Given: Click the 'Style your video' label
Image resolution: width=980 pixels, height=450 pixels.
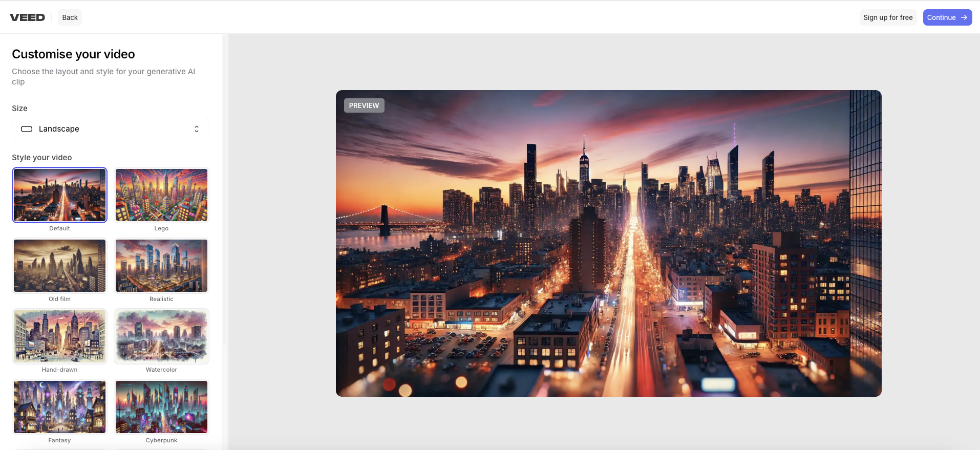Looking at the screenshot, I should click(42, 158).
